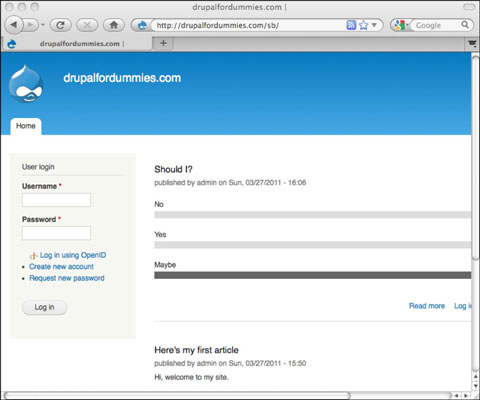Image resolution: width=480 pixels, height=400 pixels.
Task: Click the Log in button
Action: point(44,307)
